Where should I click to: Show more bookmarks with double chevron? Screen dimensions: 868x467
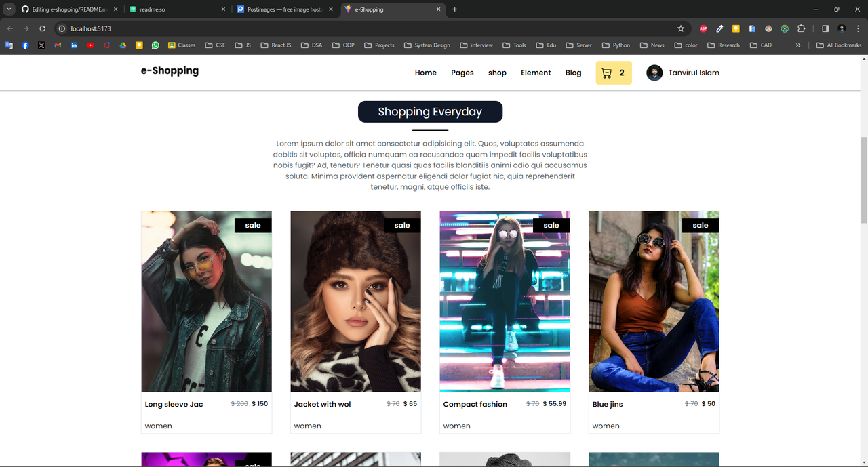pos(798,45)
